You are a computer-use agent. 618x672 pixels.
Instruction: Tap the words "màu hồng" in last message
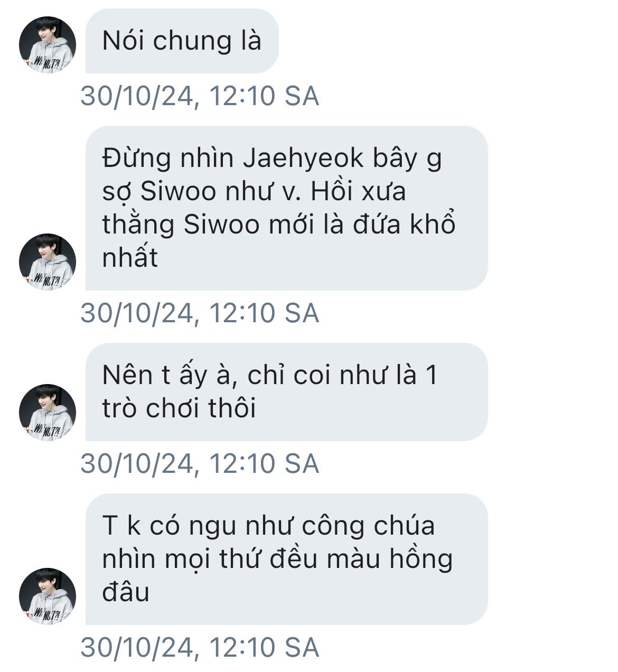(390, 560)
